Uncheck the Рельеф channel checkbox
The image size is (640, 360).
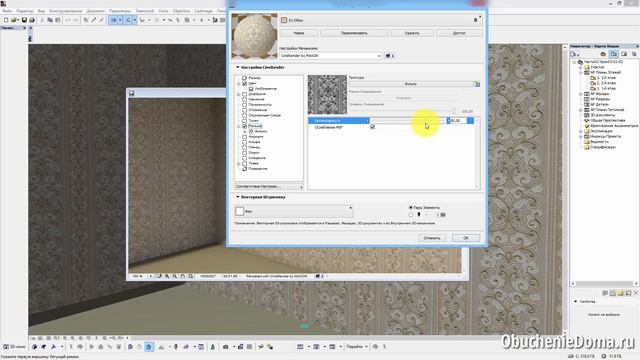[x=244, y=126]
